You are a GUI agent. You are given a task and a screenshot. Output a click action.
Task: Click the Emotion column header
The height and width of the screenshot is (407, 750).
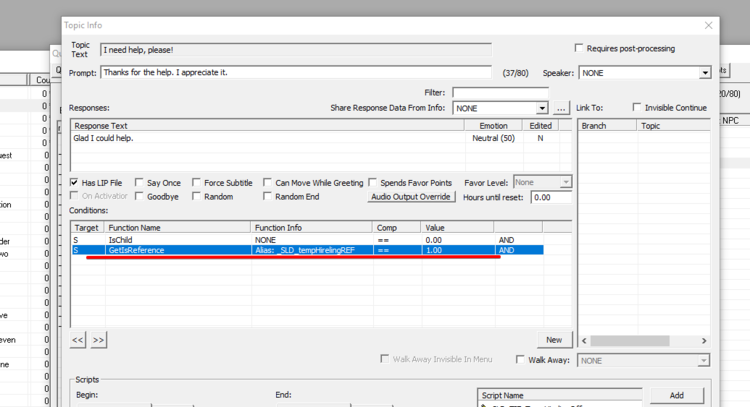(x=494, y=126)
